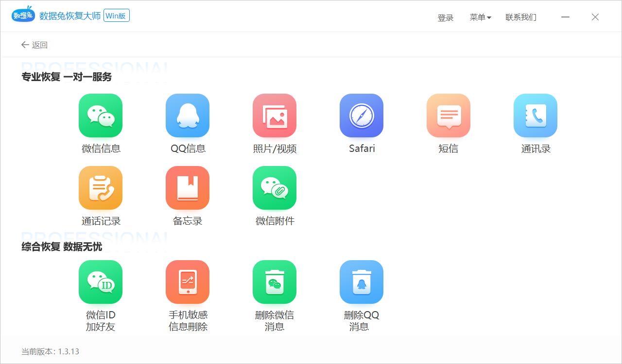The width and height of the screenshot is (622, 364).
Task: Select the 微信附件 recovery icon
Action: coord(275,188)
